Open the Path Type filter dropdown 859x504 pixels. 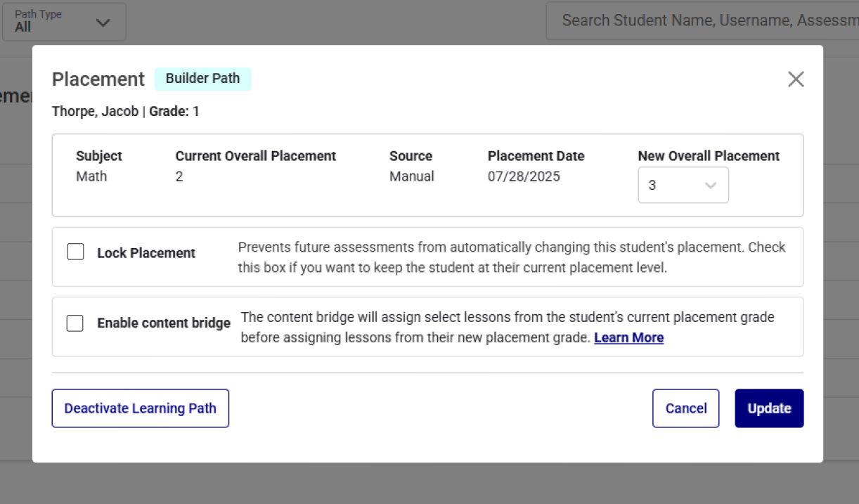[64, 22]
